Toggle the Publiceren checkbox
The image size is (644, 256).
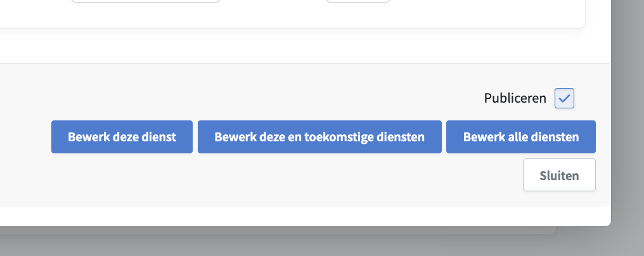[564, 98]
